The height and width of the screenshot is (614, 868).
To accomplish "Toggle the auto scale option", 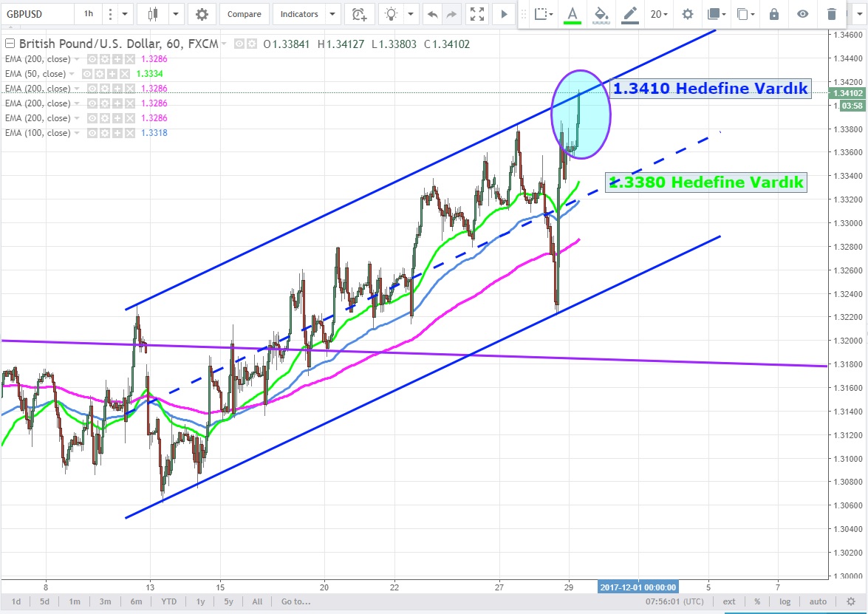I will (x=818, y=601).
